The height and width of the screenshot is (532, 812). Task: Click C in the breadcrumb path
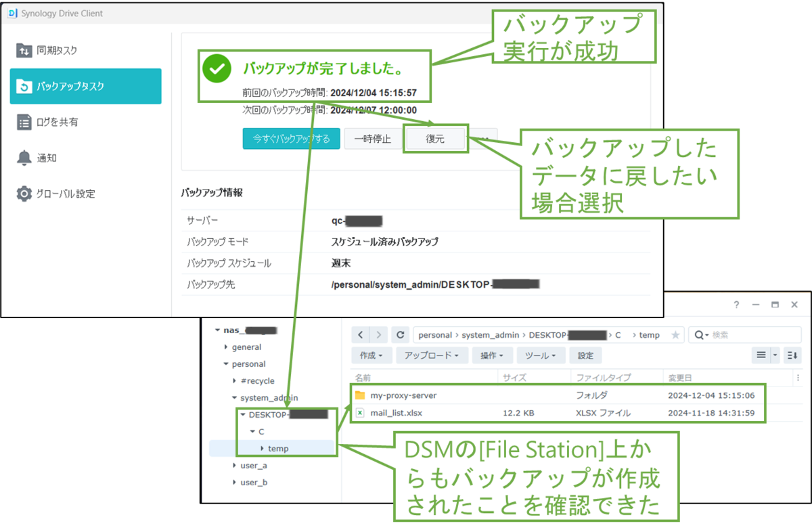point(618,335)
